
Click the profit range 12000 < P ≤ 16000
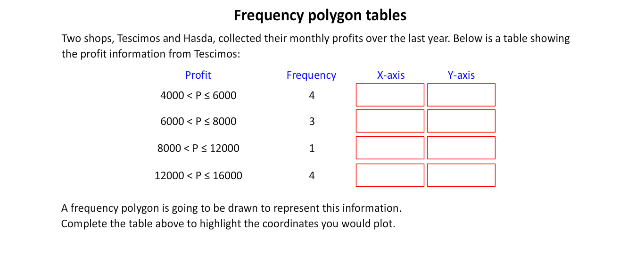coord(198,176)
